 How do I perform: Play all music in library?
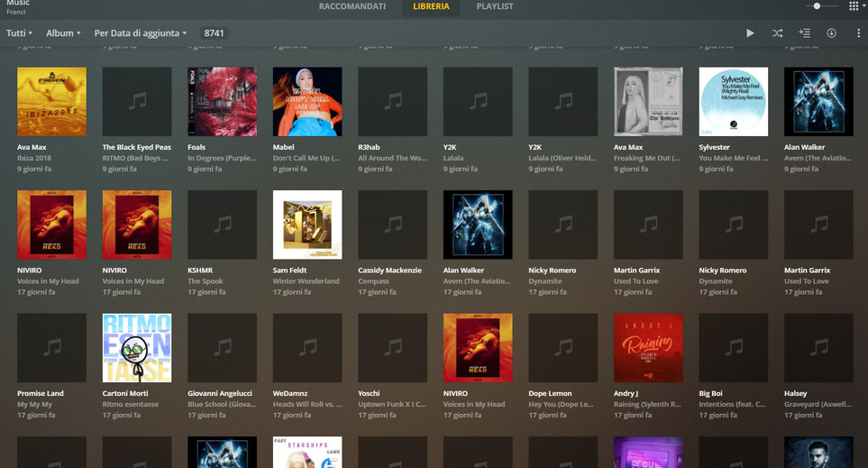(x=750, y=33)
